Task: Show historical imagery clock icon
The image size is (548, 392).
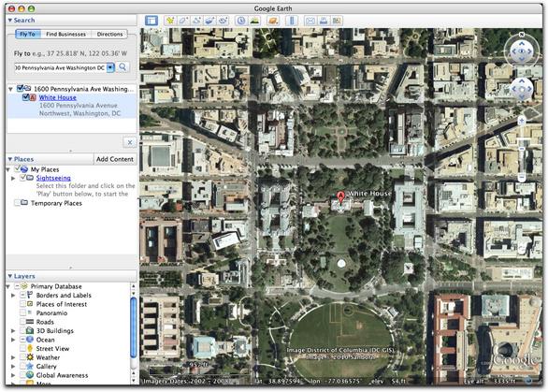Action: (x=241, y=21)
